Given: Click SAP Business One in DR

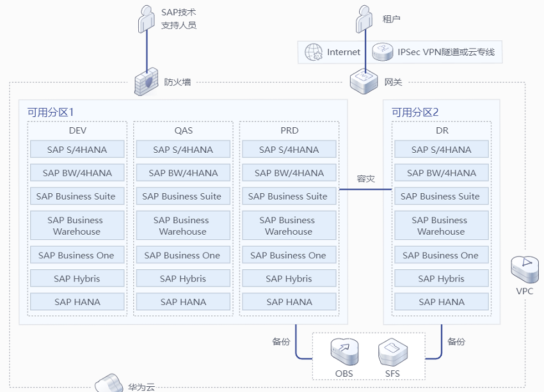Looking at the screenshot, I should point(442,255).
